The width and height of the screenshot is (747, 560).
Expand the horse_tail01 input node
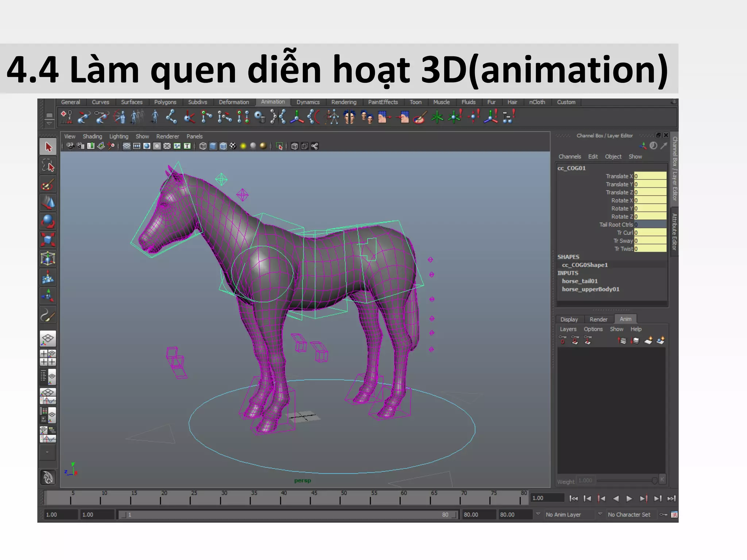click(580, 281)
